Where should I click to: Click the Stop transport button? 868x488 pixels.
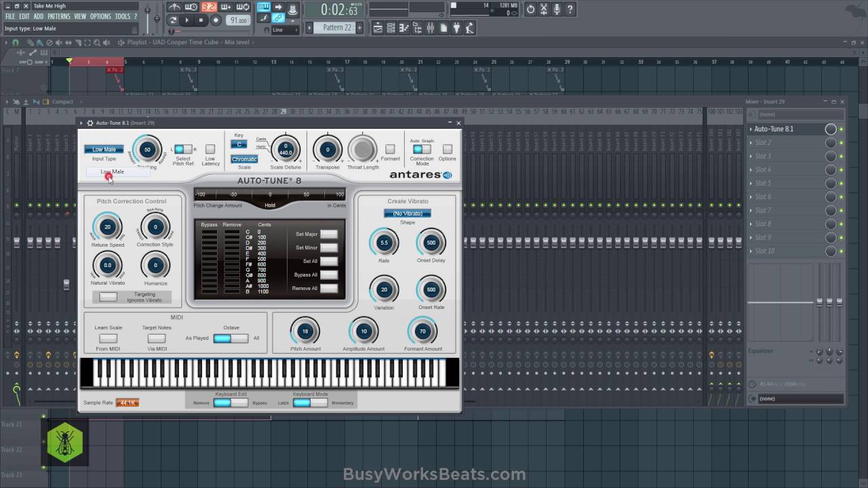tap(201, 20)
